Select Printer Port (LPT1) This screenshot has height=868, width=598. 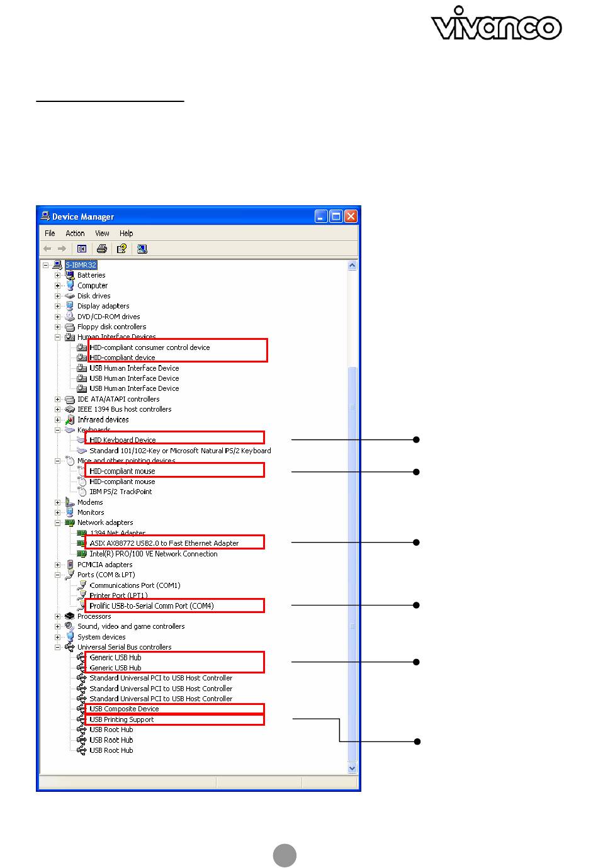click(x=118, y=595)
